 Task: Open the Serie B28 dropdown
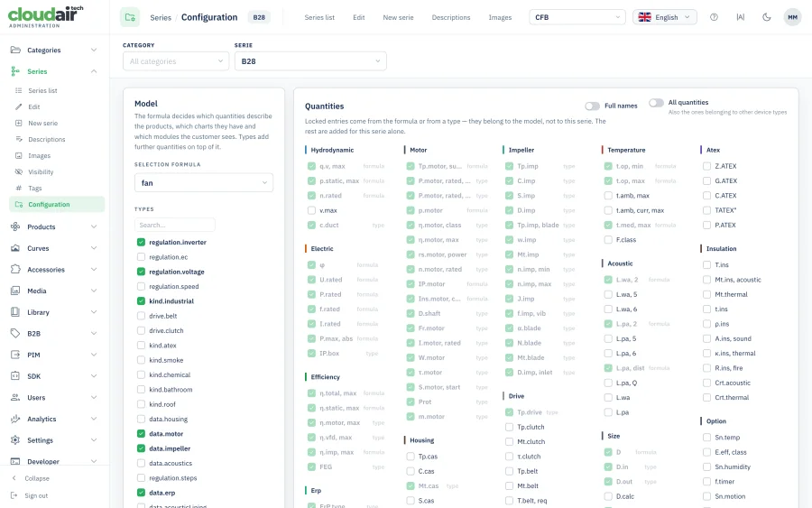(310, 61)
